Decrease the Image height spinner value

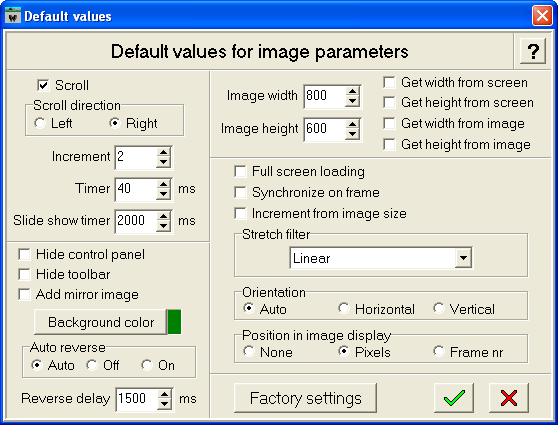pos(352,134)
